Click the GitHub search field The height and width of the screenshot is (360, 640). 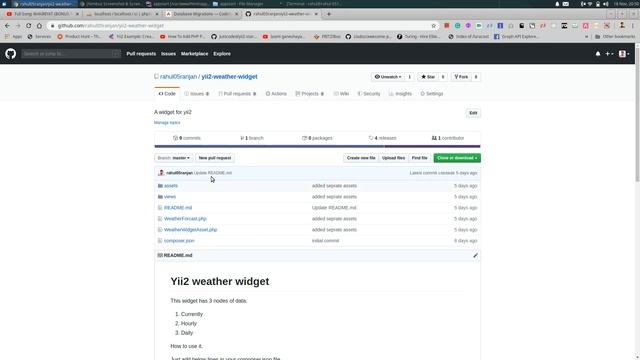(x=71, y=53)
